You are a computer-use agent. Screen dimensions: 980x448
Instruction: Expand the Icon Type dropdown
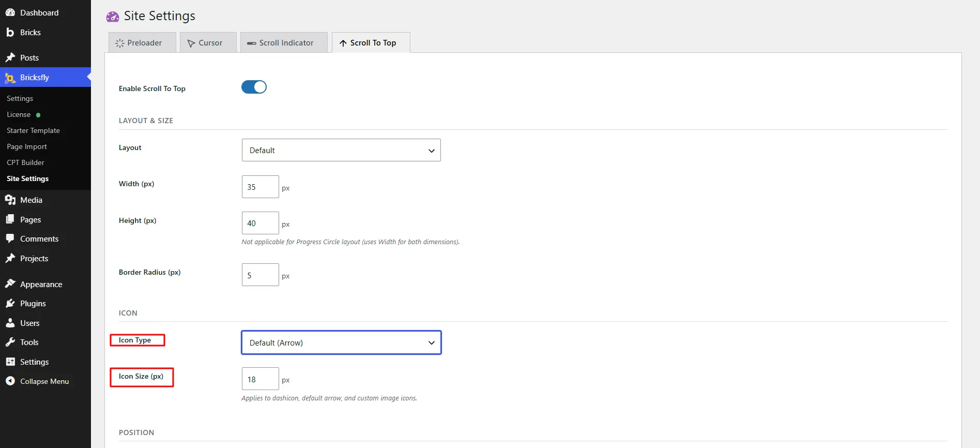[x=341, y=342]
